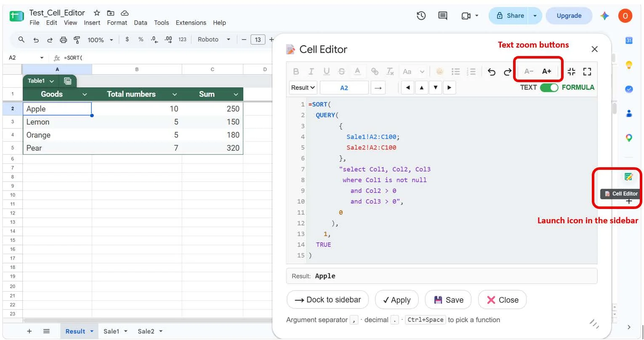Open Google Maps in side panel

click(629, 137)
